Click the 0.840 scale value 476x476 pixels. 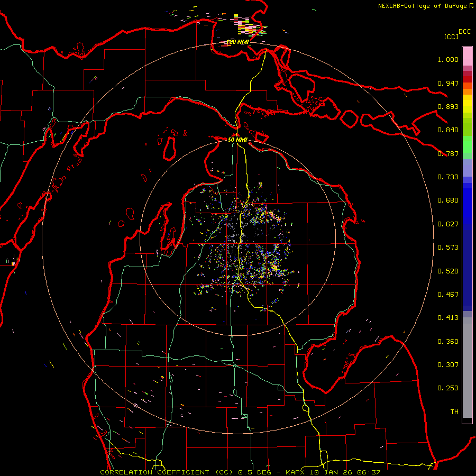click(x=448, y=130)
